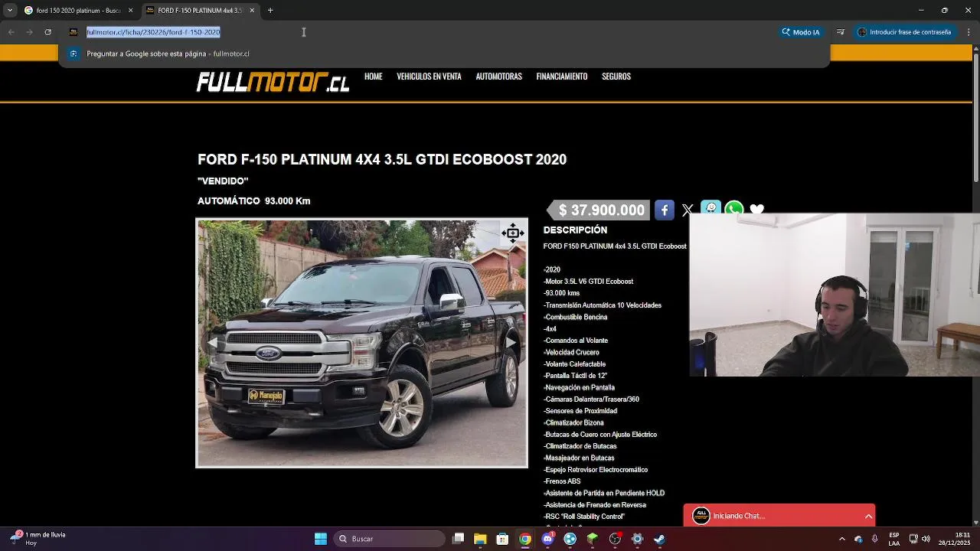This screenshot has width=980, height=551.
Task: Click the FORD F-150 PLATINUM 4X4 title
Action: click(382, 160)
